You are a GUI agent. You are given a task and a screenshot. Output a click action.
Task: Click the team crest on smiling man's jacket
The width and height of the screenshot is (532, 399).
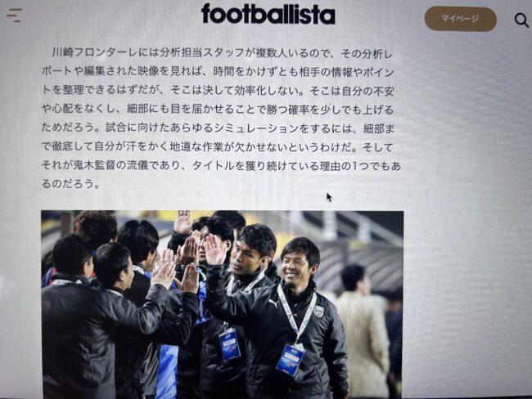(318, 310)
